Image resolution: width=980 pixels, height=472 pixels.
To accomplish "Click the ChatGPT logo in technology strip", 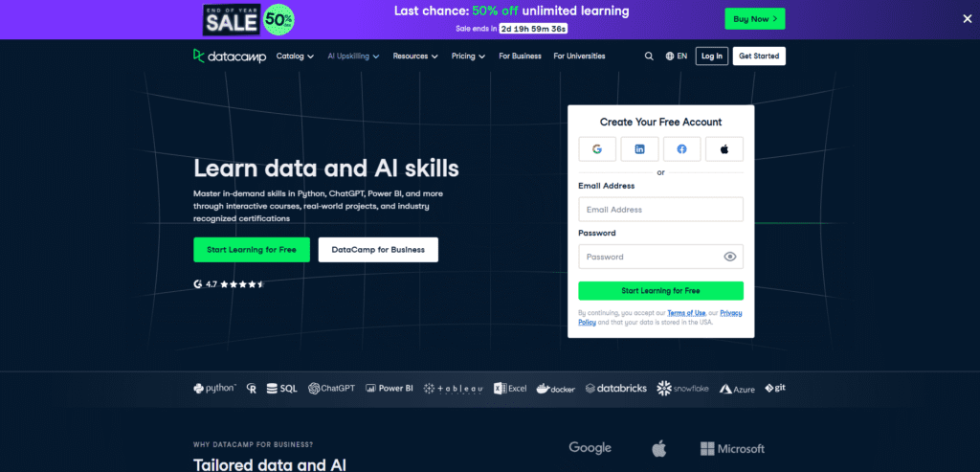I will pyautogui.click(x=331, y=389).
